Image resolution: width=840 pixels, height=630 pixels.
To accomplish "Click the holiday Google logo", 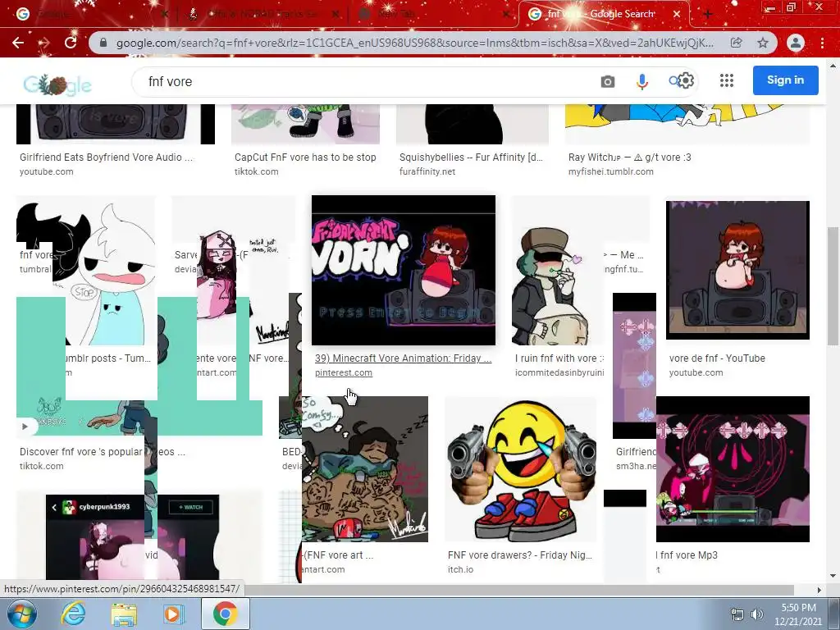I will [x=57, y=84].
